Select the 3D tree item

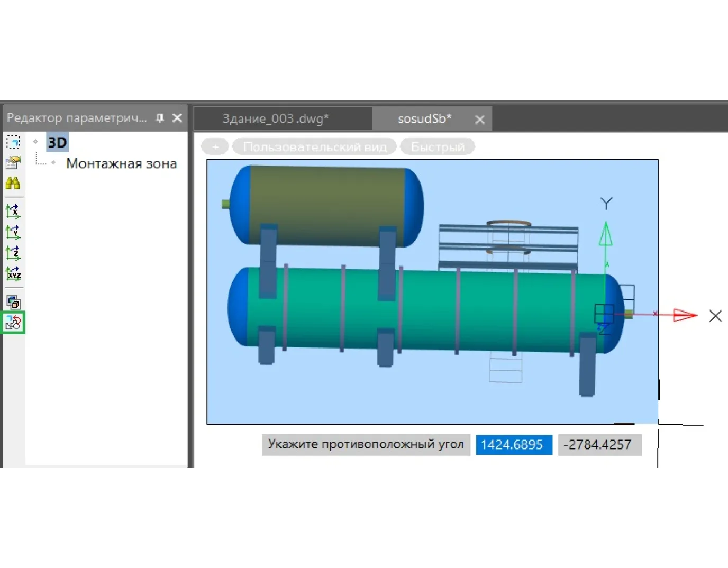tap(57, 142)
